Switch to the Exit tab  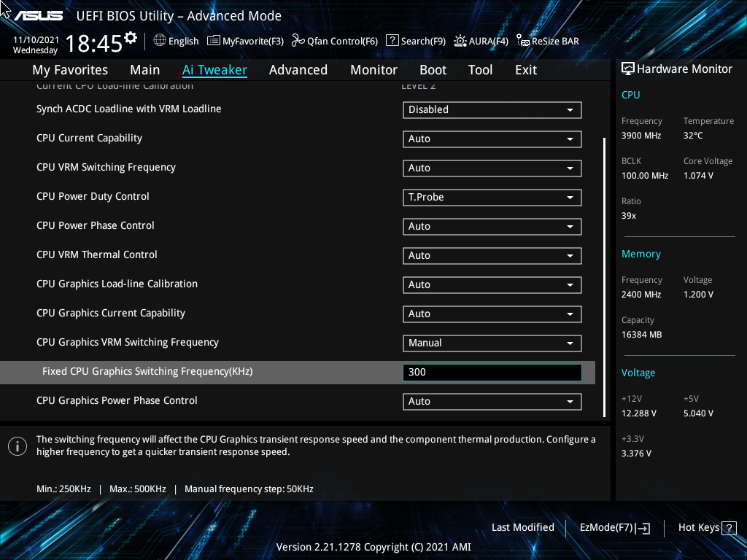click(526, 70)
